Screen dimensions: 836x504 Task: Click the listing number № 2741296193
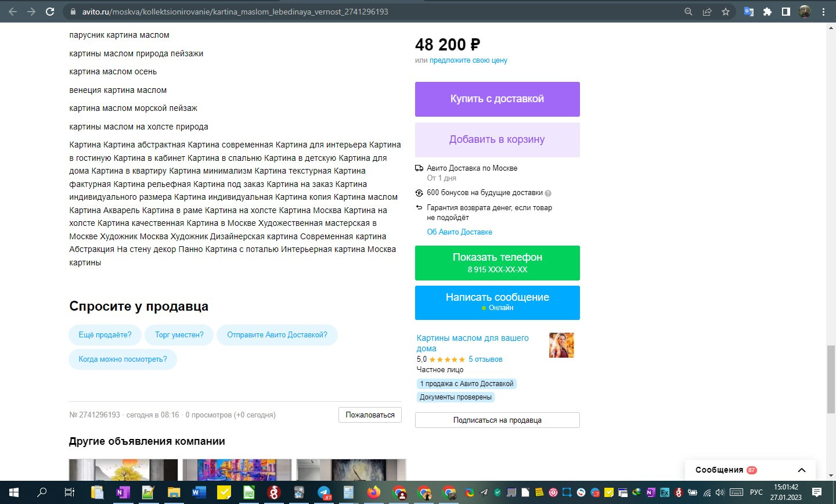[x=95, y=415]
